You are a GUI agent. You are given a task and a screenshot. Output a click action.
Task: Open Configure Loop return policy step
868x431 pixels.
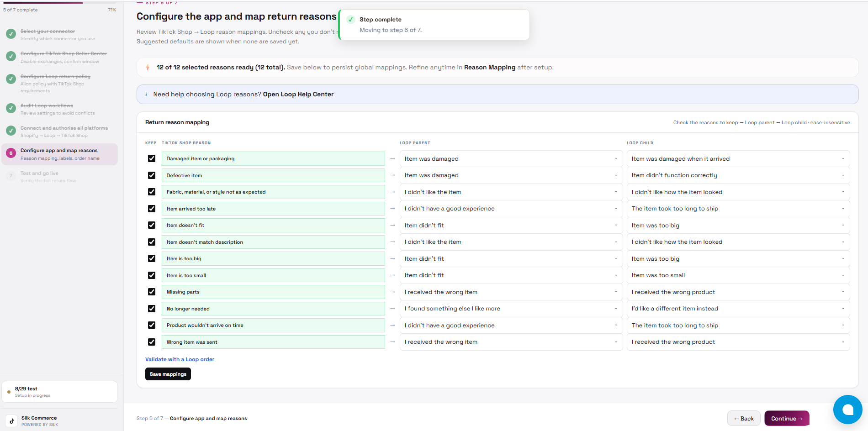click(60, 83)
